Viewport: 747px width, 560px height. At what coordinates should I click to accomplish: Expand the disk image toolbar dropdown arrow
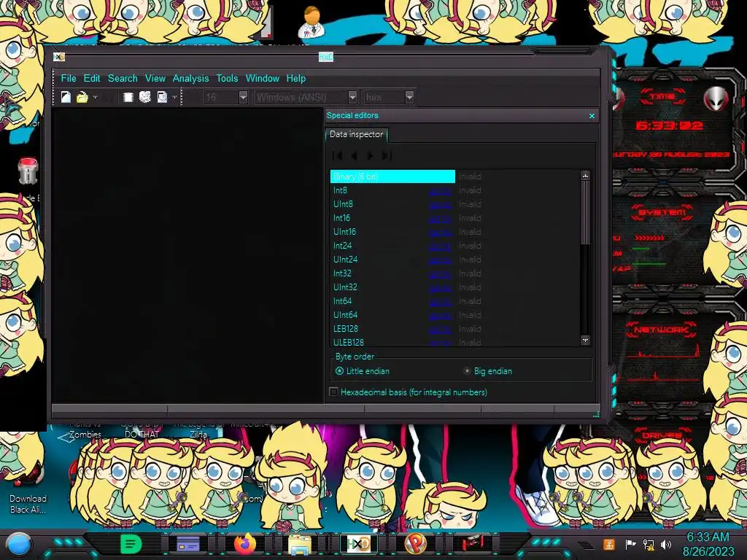174,98
